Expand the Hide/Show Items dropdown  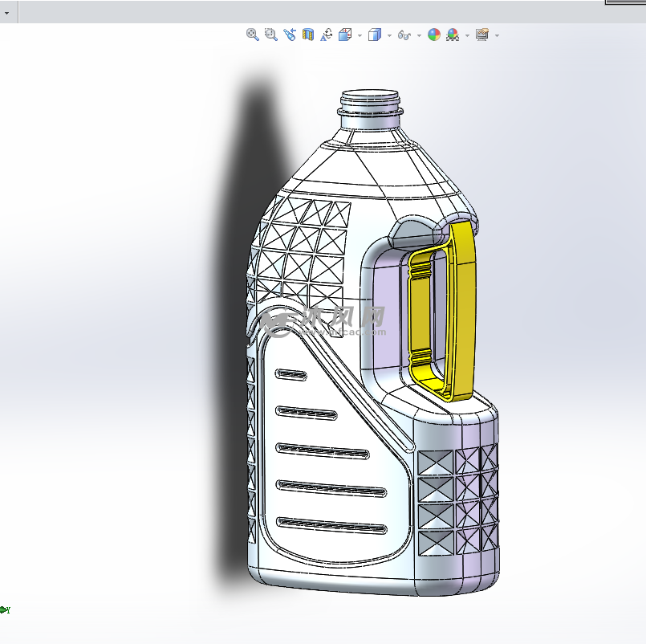tap(418, 35)
